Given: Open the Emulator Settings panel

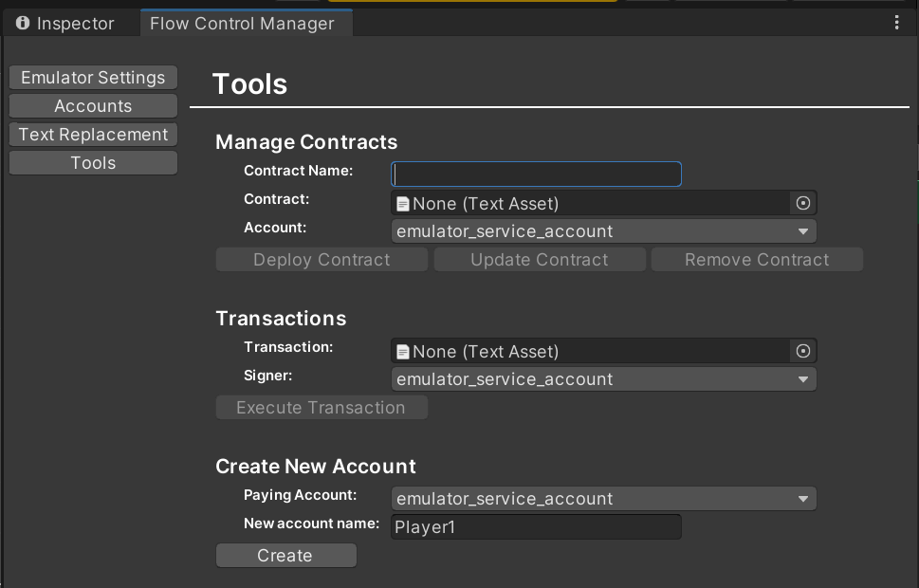Looking at the screenshot, I should [92, 77].
